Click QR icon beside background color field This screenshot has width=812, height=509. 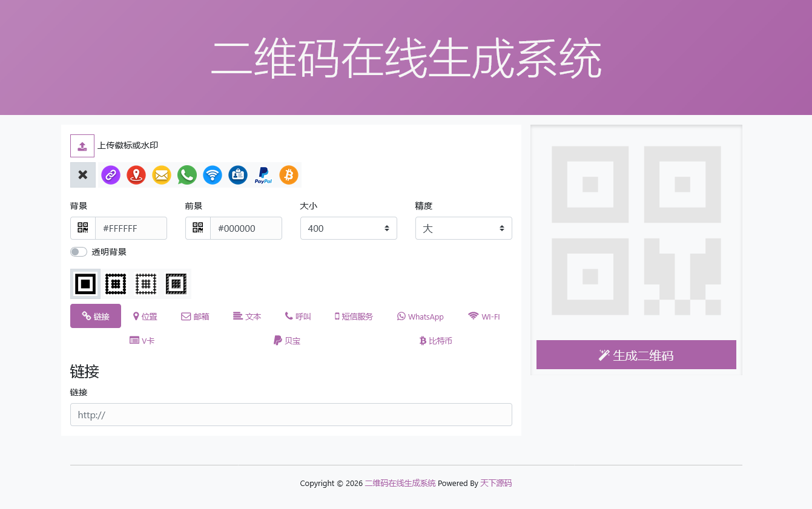tap(83, 228)
